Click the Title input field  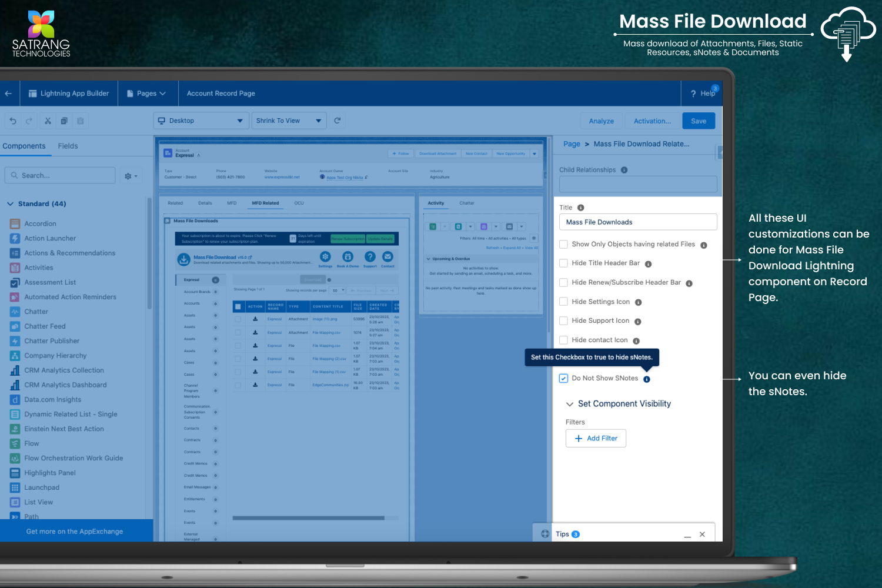637,222
